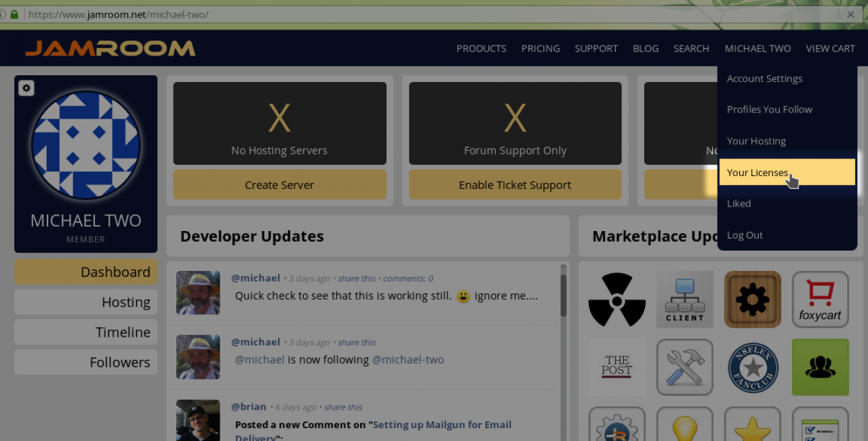Open the Search page

coord(691,48)
